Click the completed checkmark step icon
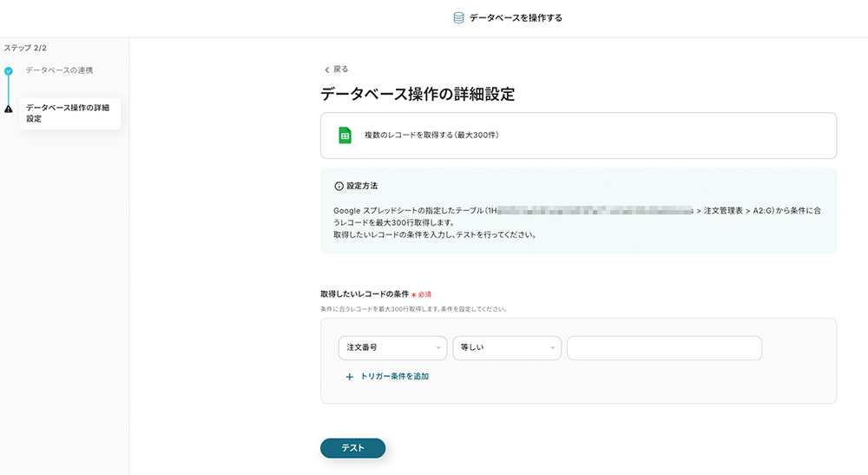The width and height of the screenshot is (868, 475). [9, 70]
